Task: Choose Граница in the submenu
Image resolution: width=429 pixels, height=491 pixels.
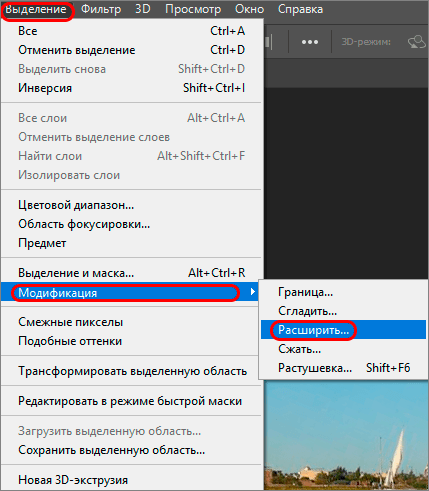Action: pyautogui.click(x=343, y=292)
